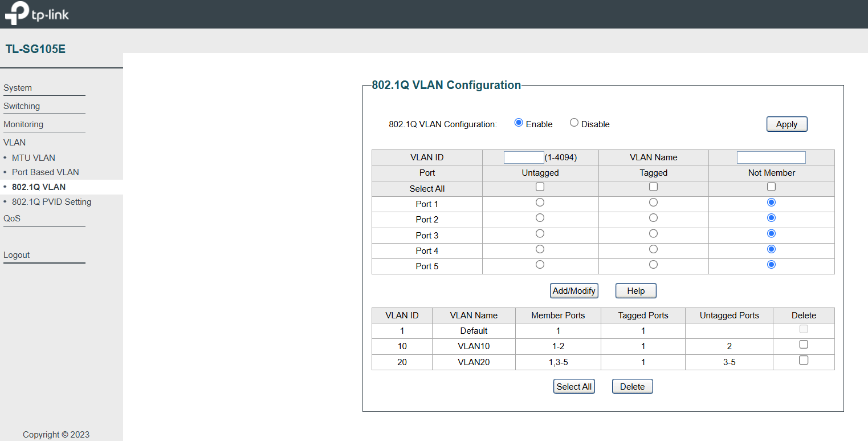Check the Delete box for VLAN10

click(x=804, y=345)
